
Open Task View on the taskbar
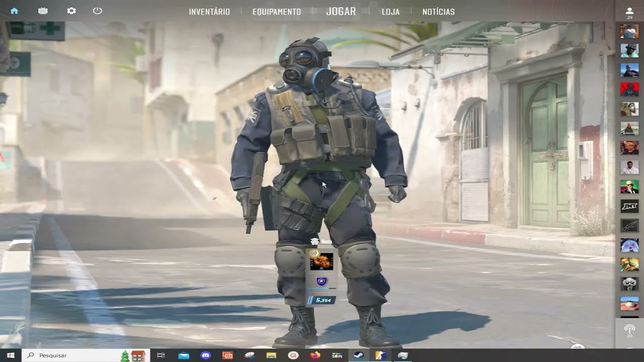[161, 355]
